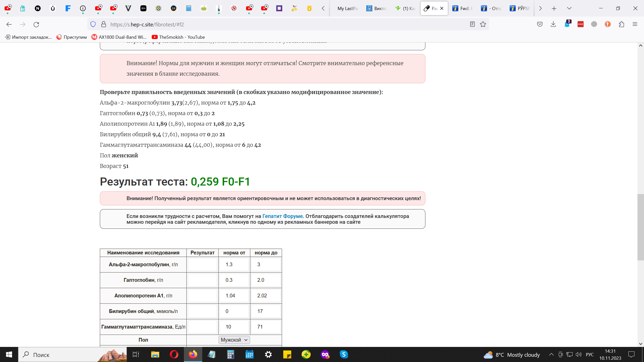Image resolution: width=644 pixels, height=362 pixels.
Task: Open the Save to Pocket icon
Action: pyautogui.click(x=540, y=24)
